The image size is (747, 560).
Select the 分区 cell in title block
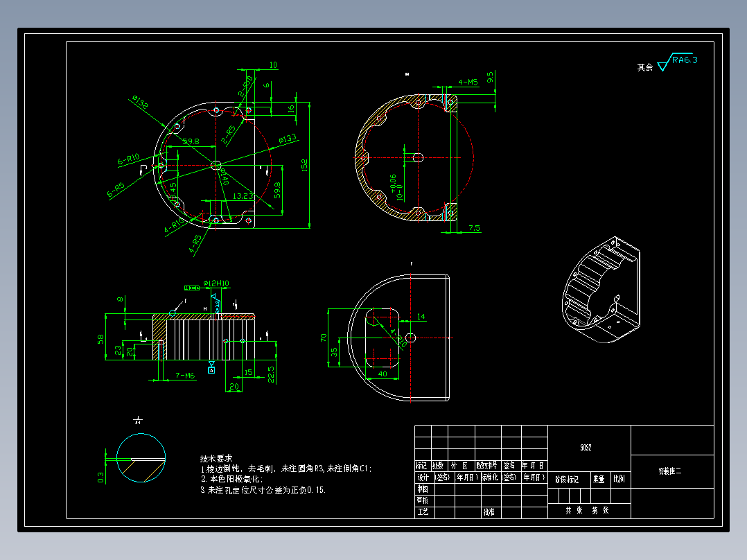[x=461, y=466]
